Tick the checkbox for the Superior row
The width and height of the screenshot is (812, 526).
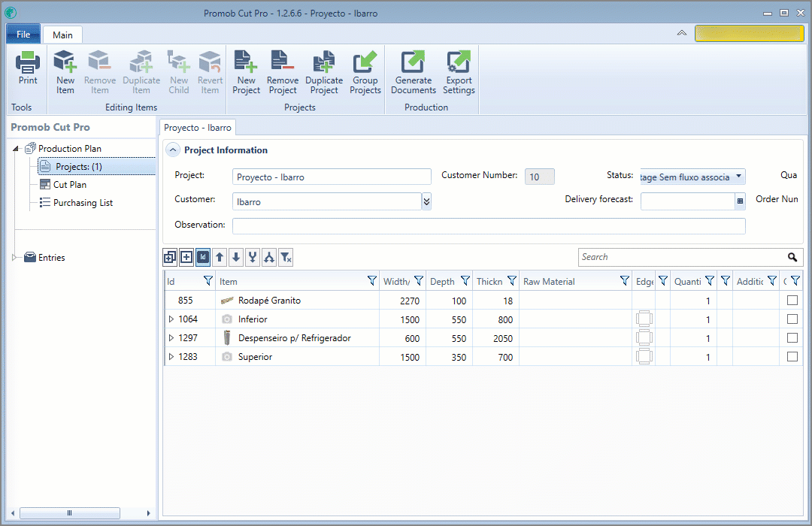tap(792, 357)
